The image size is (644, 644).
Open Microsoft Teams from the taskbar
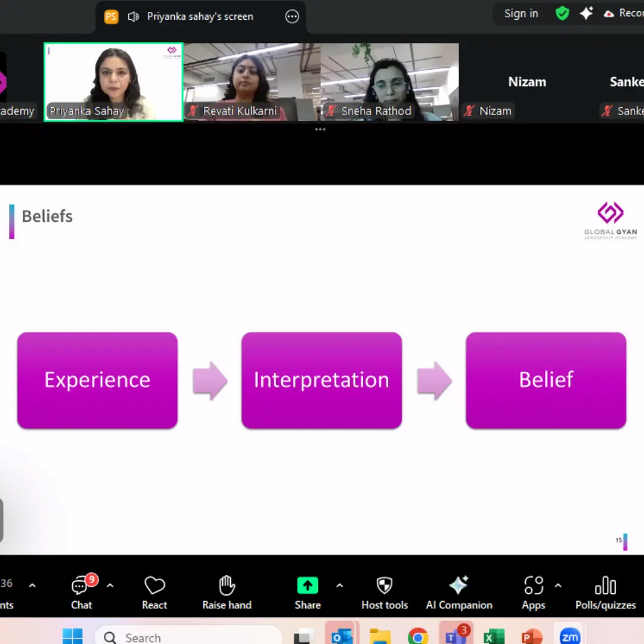pyautogui.click(x=456, y=636)
